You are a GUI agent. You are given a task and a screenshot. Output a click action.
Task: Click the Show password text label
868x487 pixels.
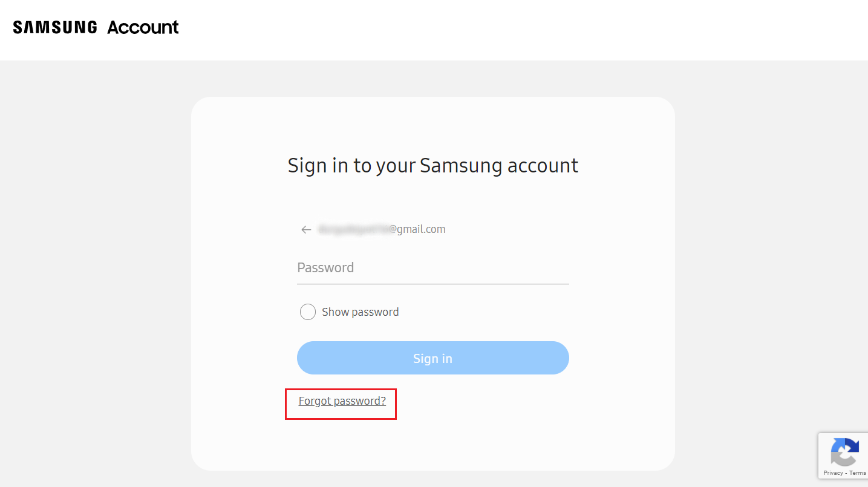click(360, 312)
